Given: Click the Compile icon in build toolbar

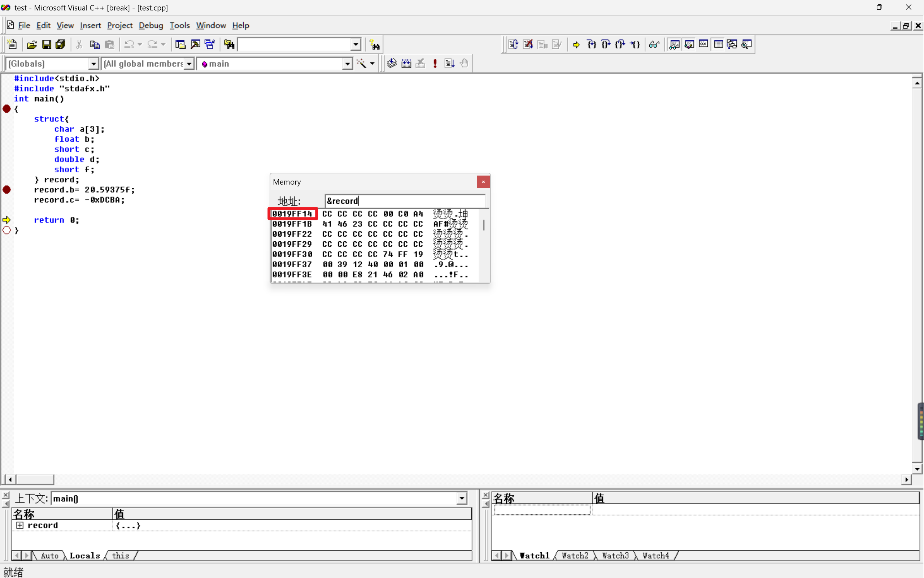Looking at the screenshot, I should [391, 64].
